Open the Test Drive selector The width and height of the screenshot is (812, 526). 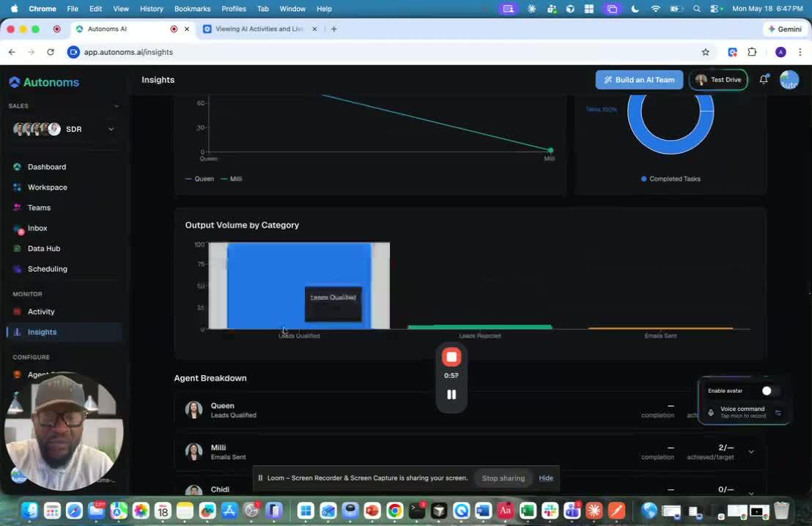(718, 80)
